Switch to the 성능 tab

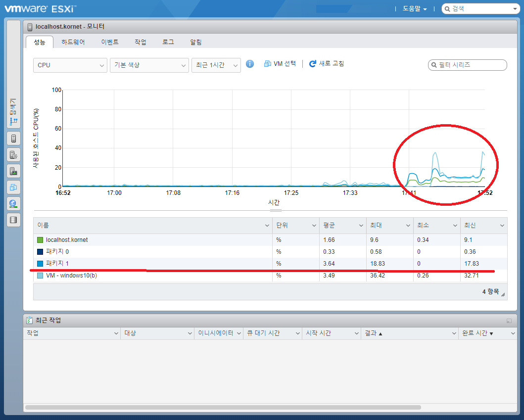[40, 42]
